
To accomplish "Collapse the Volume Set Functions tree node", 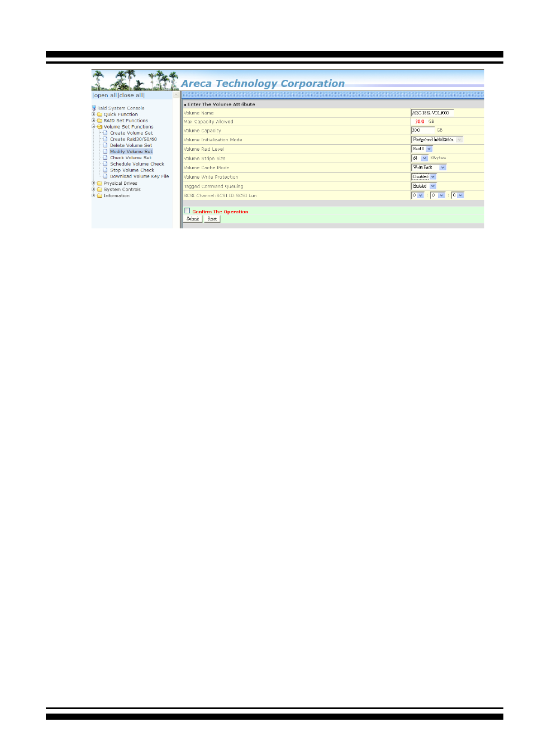I will pos(93,127).
